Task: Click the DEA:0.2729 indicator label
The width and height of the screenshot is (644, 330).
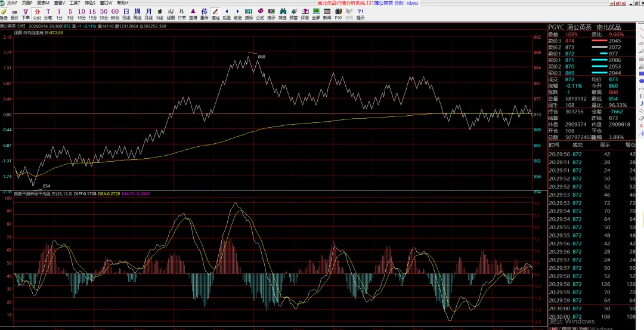Action: click(109, 193)
